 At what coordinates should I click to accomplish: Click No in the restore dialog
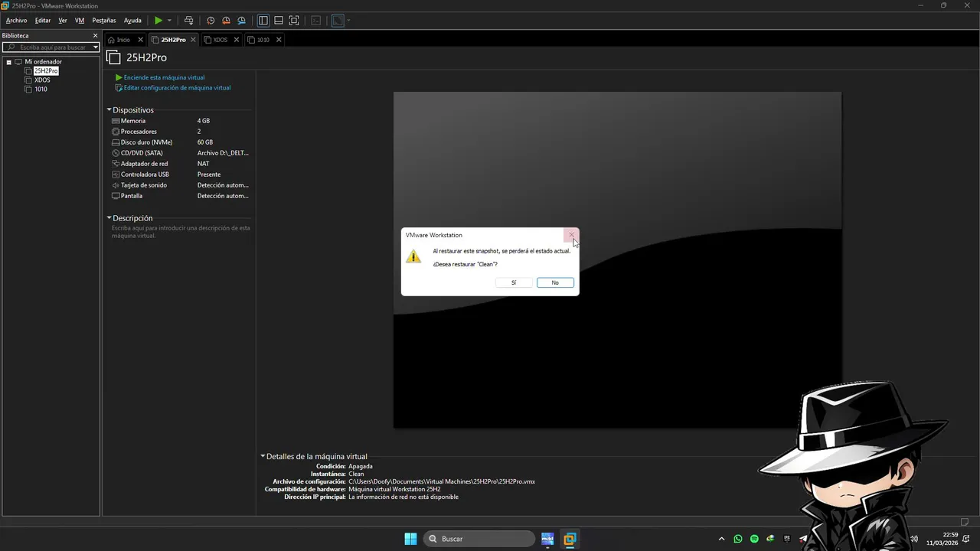click(x=555, y=282)
